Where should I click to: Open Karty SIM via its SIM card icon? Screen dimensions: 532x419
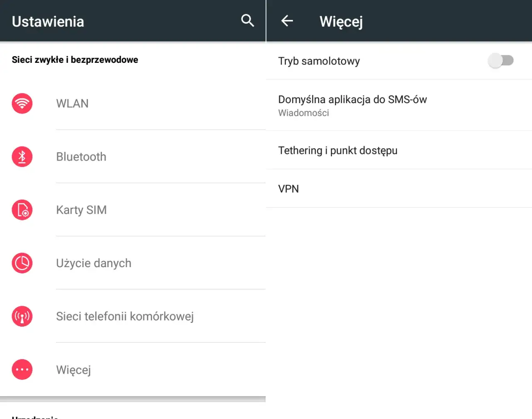point(22,210)
